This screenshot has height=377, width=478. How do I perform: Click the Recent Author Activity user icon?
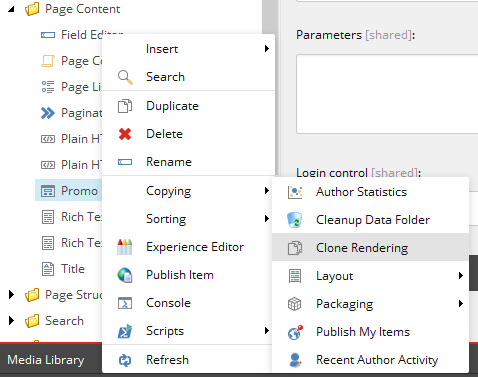295,360
